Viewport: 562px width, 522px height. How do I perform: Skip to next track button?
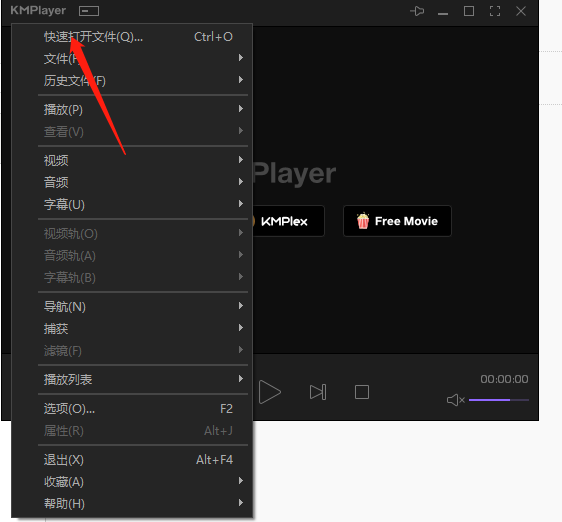click(318, 392)
